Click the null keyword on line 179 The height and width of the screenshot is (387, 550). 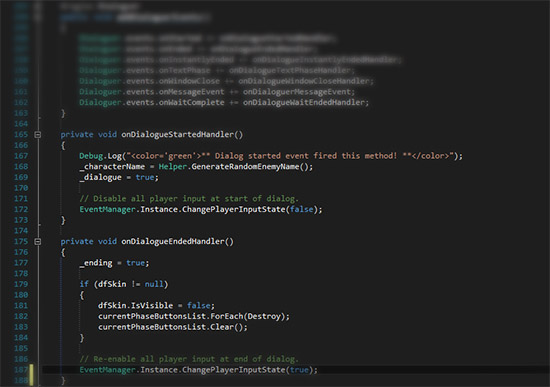154,285
